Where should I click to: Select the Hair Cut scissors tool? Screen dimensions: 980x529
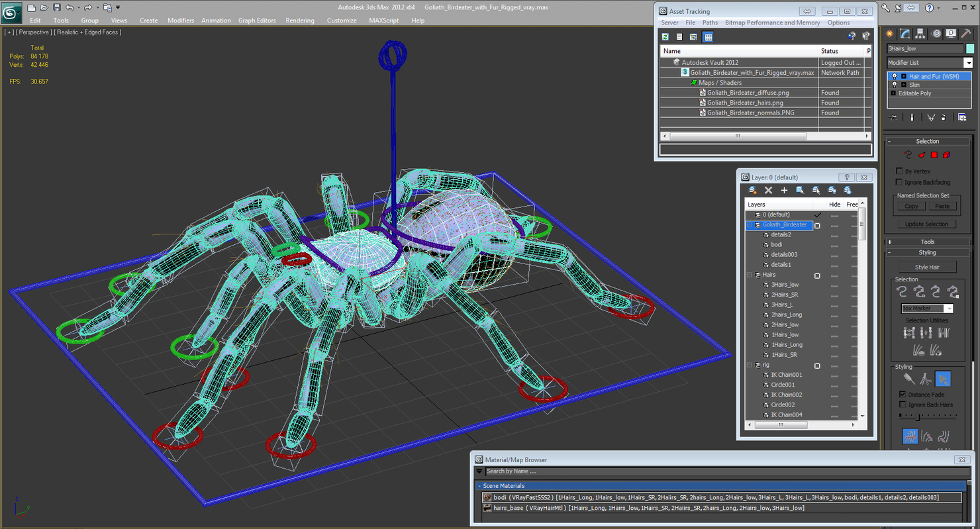click(926, 379)
